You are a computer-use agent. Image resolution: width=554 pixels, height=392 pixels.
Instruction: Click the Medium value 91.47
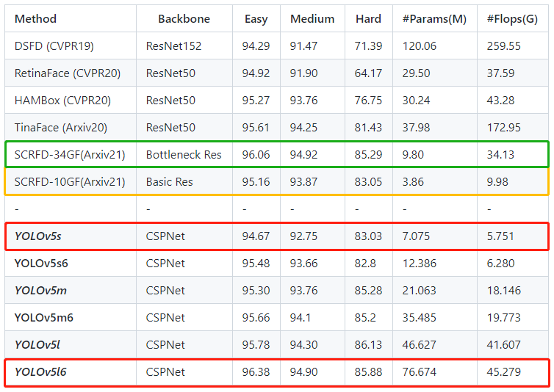click(304, 46)
